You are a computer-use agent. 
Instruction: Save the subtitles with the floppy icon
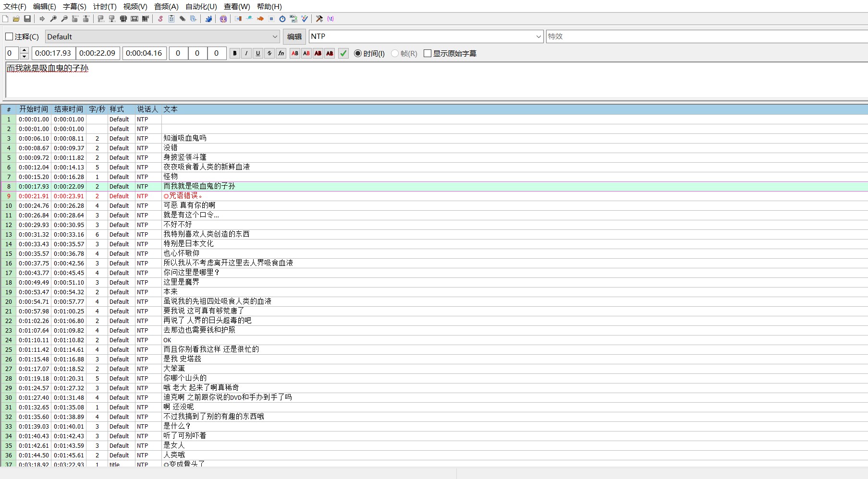point(27,19)
